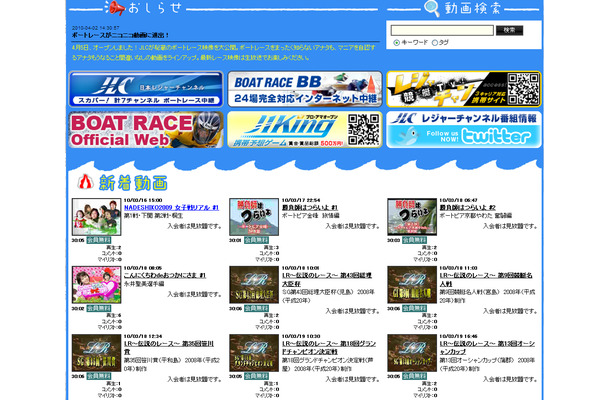Open the JLC 日本レジャーチャンネル banner
Viewport: 610px width, 400px height.
(146, 89)
